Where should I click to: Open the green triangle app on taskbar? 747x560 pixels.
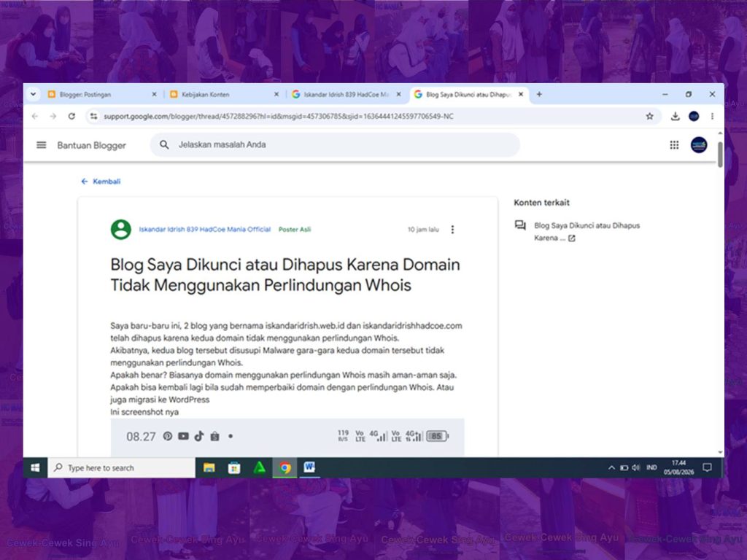(259, 467)
